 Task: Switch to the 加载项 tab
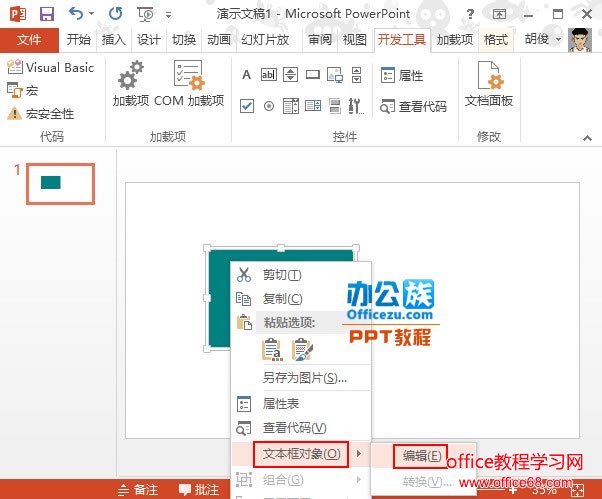coord(455,40)
